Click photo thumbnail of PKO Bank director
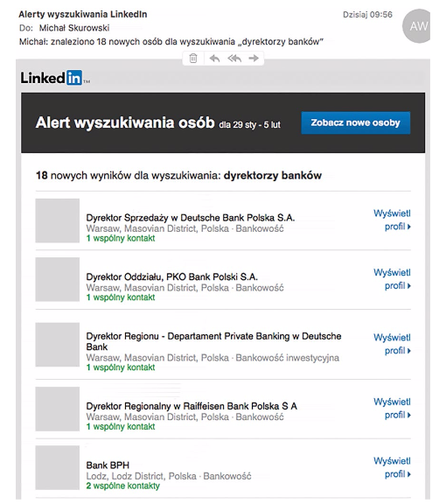439x504 pixels. 58,279
